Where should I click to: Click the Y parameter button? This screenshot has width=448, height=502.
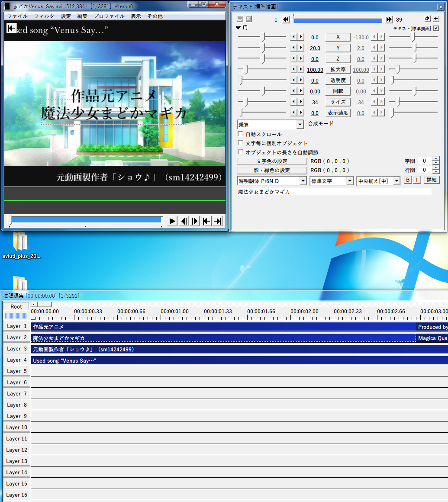tap(338, 48)
